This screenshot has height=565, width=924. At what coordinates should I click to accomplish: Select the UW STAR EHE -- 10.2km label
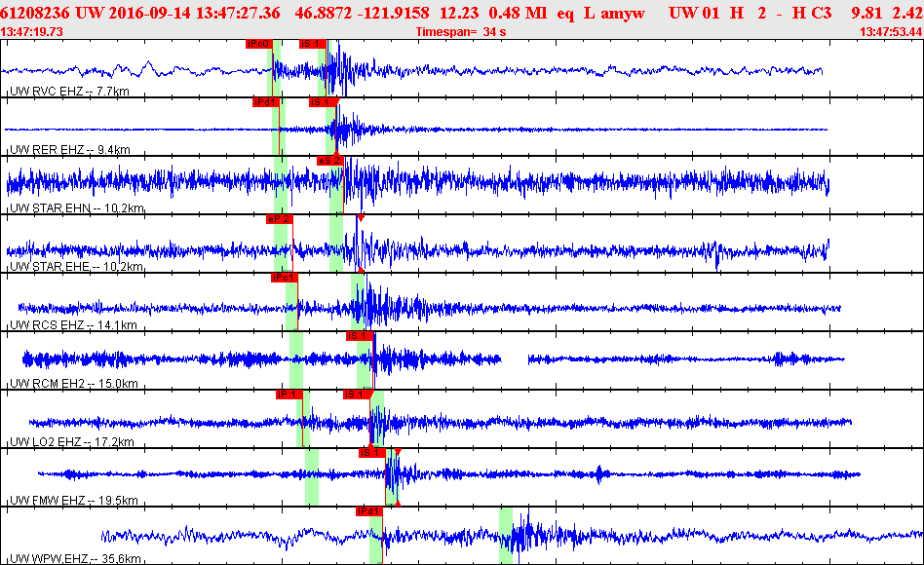[x=77, y=266]
